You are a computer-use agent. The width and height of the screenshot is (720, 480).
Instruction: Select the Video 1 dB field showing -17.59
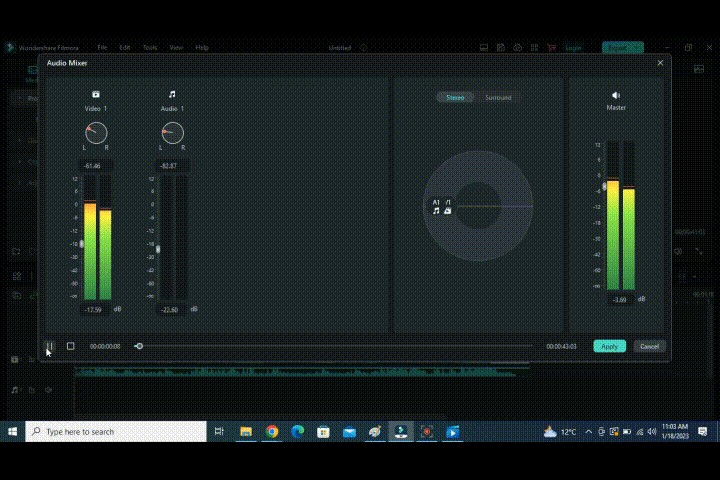pyautogui.click(x=94, y=310)
